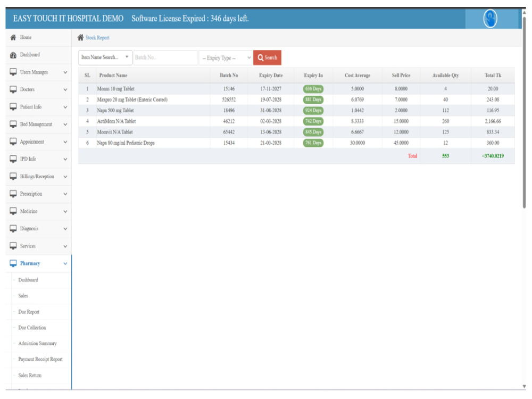Click the Patient Info monitor icon
This screenshot has height=399, width=532.
(x=13, y=107)
